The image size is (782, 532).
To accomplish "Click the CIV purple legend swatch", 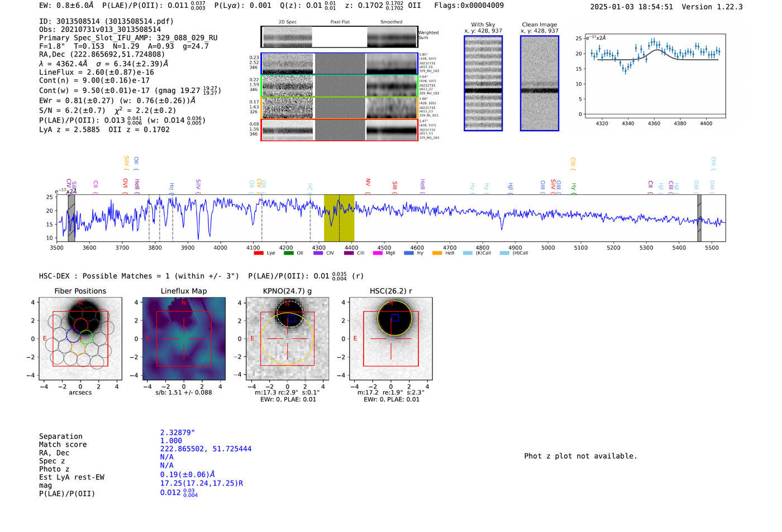I will (318, 253).
